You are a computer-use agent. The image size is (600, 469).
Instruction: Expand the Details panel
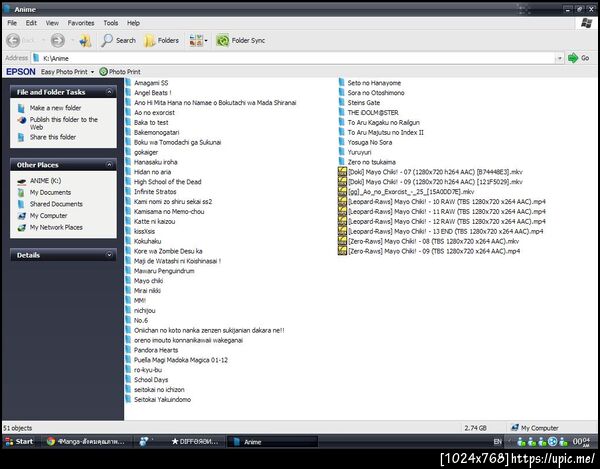(109, 255)
